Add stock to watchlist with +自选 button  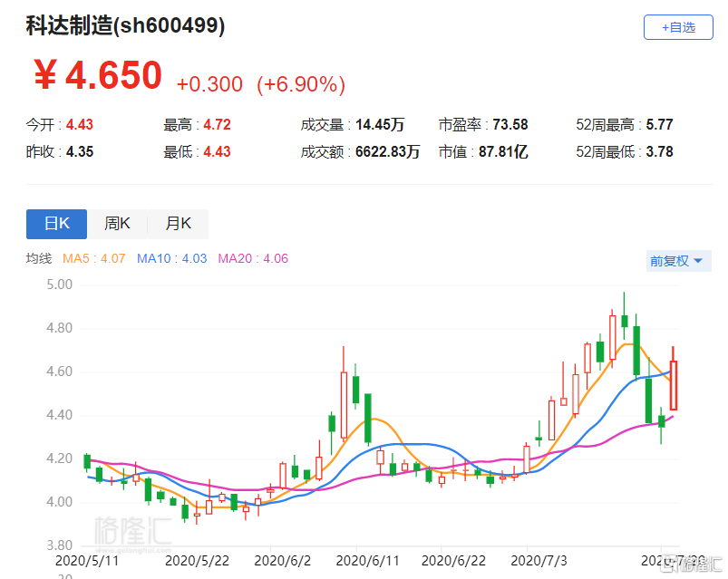coord(678,27)
